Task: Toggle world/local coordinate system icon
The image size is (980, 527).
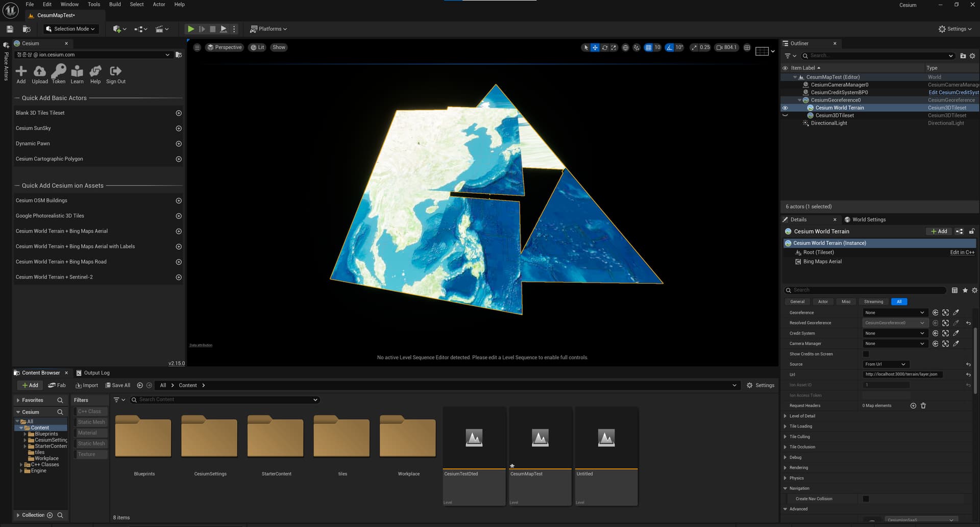Action: pyautogui.click(x=625, y=47)
